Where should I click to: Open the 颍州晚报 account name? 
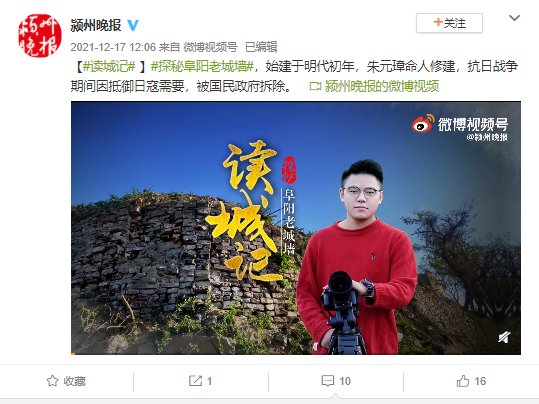point(96,25)
